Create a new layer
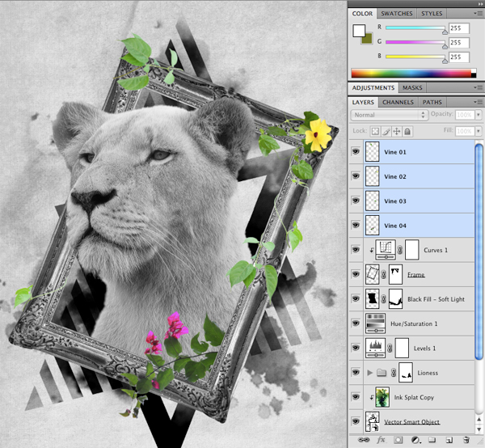The width and height of the screenshot is (485, 448). [x=449, y=440]
